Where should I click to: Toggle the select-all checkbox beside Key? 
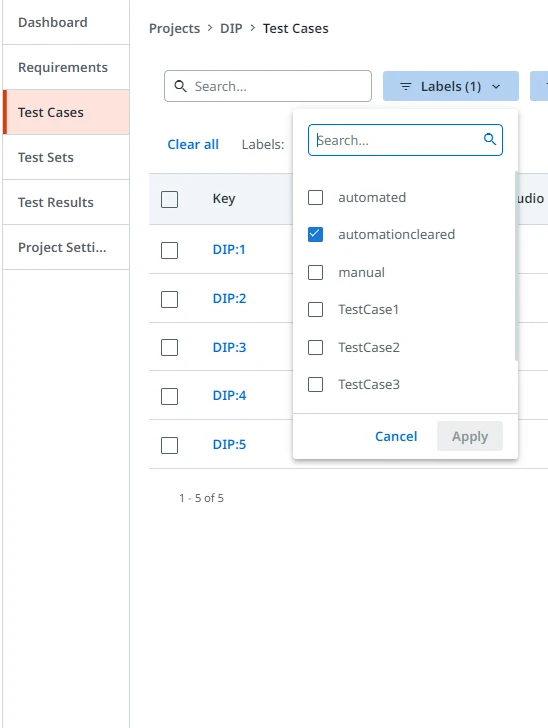click(x=170, y=200)
